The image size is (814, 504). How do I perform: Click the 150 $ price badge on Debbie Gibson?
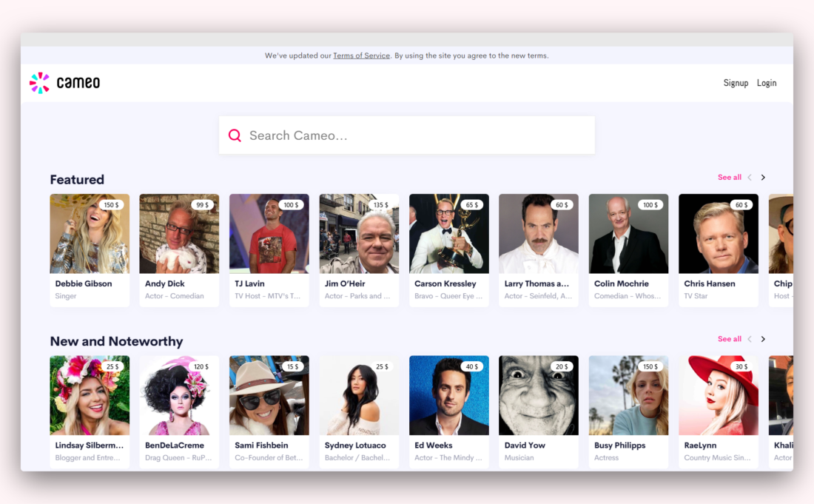coord(111,205)
